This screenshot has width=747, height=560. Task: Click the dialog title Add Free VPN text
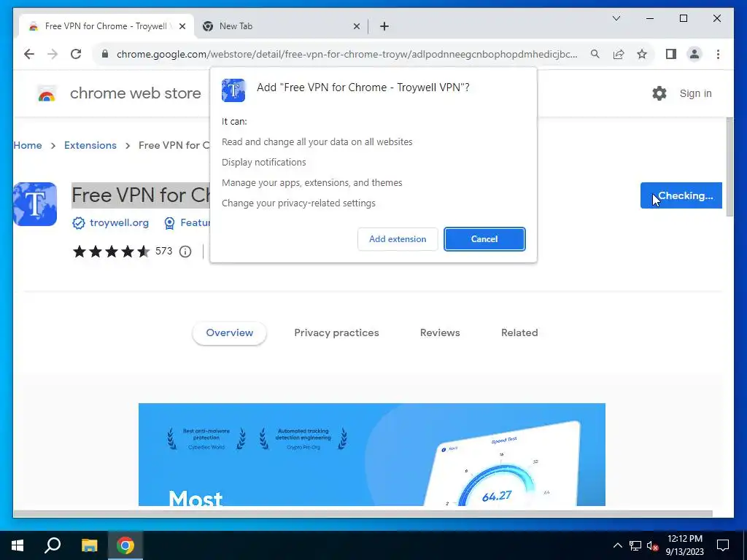click(363, 87)
